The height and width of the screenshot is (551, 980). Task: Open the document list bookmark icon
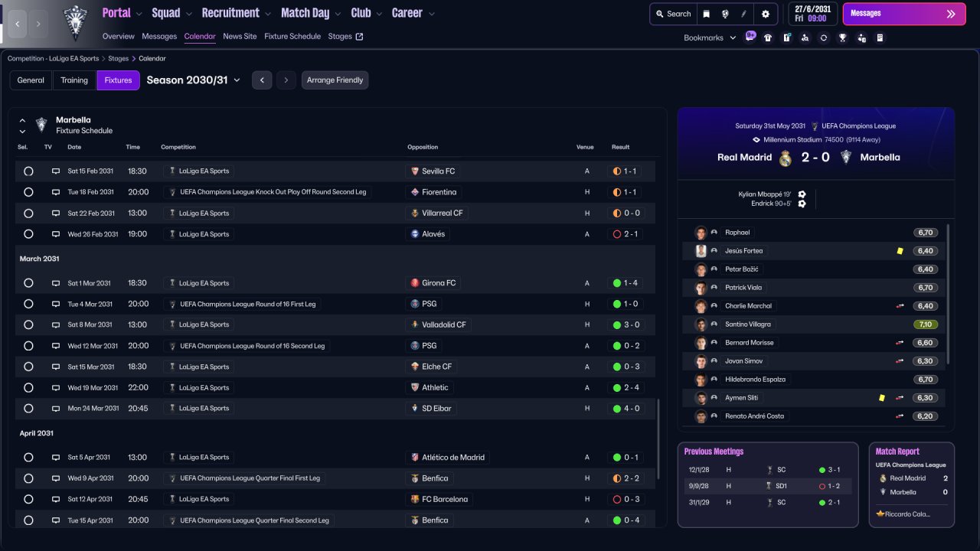point(880,37)
